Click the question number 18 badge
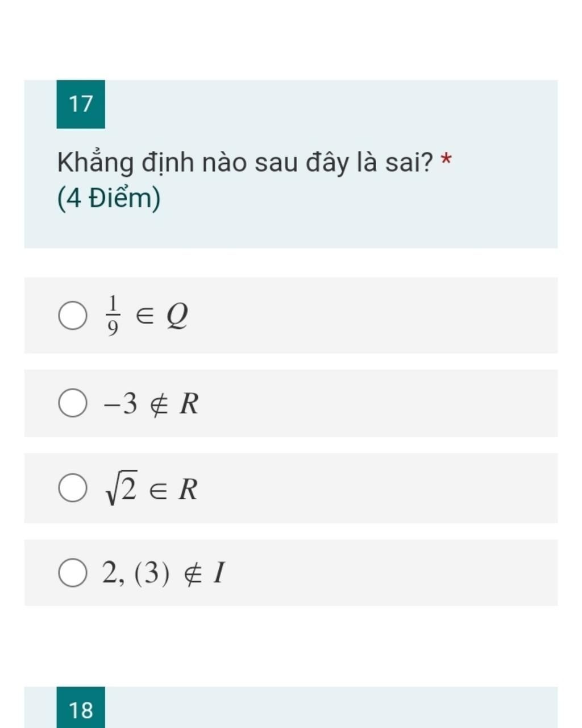This screenshot has height=728, width=582. 81,708
